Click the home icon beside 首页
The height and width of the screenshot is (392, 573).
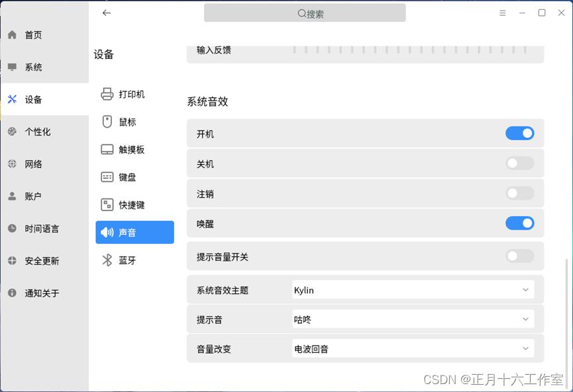tap(12, 34)
